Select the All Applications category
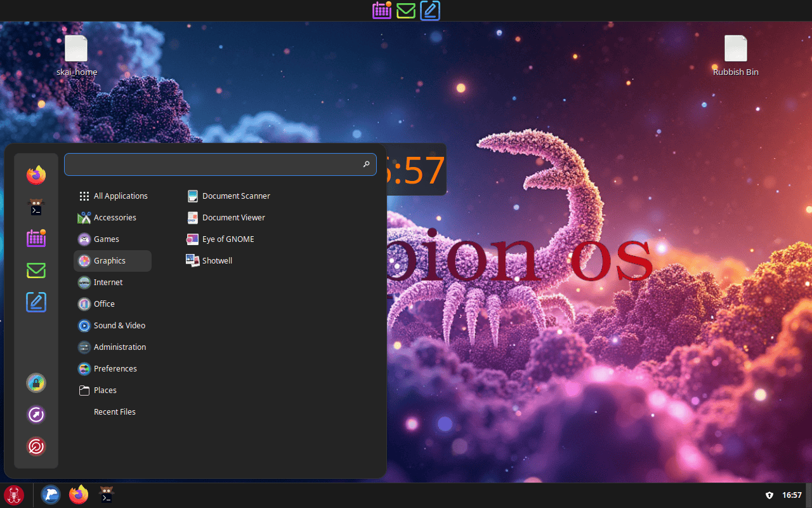Viewport: 812px width, 508px height. (x=112, y=196)
